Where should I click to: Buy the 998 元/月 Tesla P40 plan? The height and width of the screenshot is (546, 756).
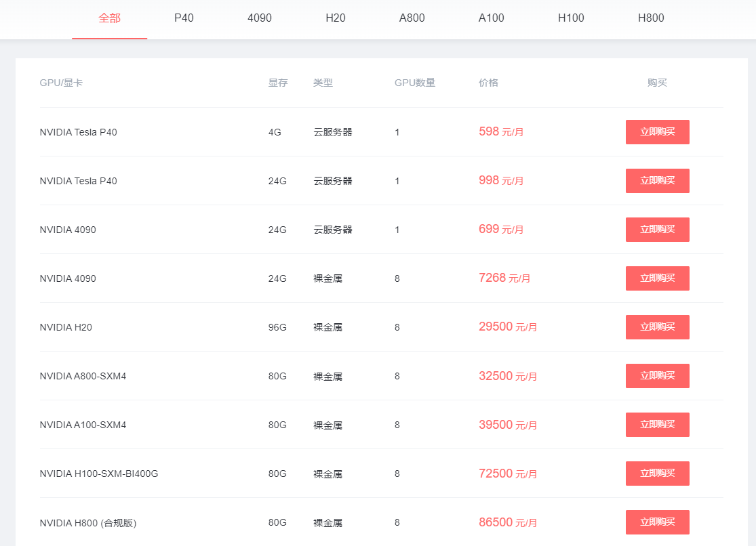(x=657, y=181)
